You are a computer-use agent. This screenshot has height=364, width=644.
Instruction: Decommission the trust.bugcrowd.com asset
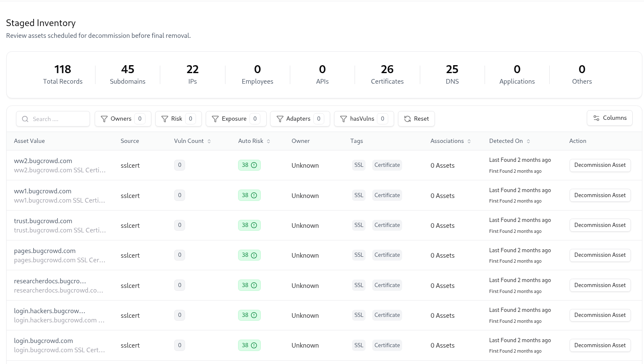600,225
